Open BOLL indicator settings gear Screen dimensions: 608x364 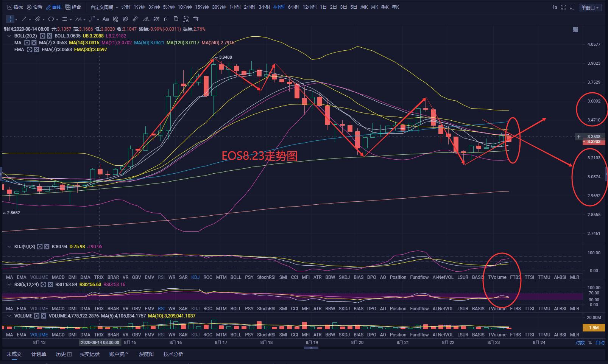click(42, 36)
